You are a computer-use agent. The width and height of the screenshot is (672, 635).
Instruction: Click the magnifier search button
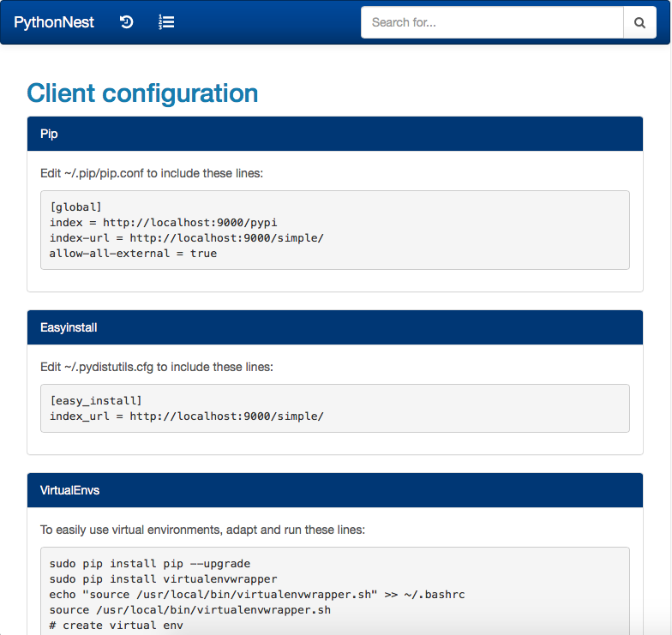[639, 22]
